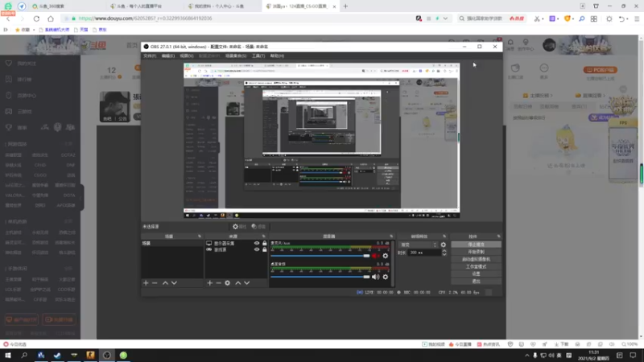Adjust the desktop audio volume slider
644x362 pixels.
[x=320, y=277]
